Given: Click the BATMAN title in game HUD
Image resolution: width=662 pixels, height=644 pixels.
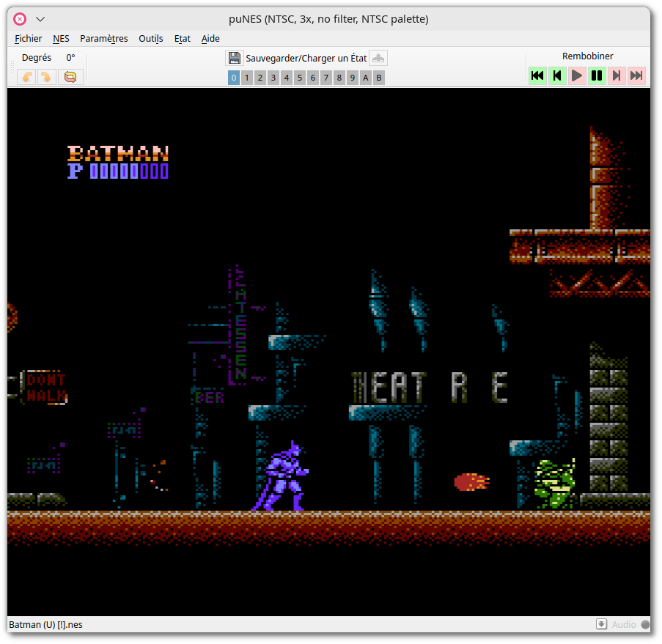Looking at the screenshot, I should point(118,154).
